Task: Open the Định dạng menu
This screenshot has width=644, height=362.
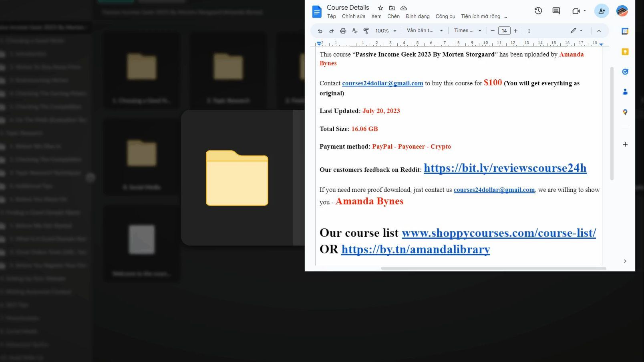Action: click(418, 16)
